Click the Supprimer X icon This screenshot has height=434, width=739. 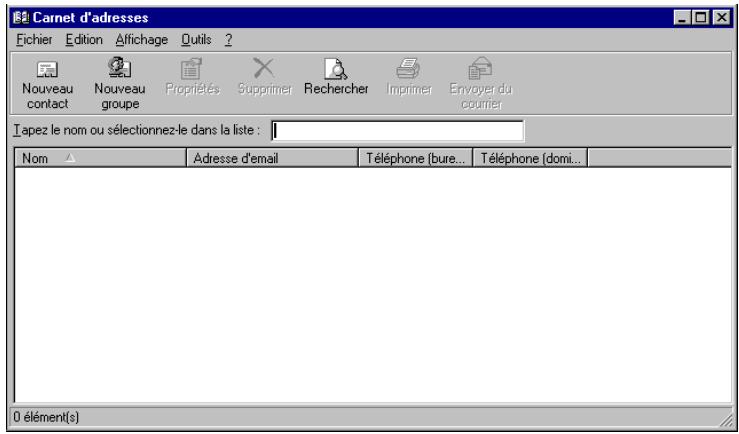[x=264, y=68]
